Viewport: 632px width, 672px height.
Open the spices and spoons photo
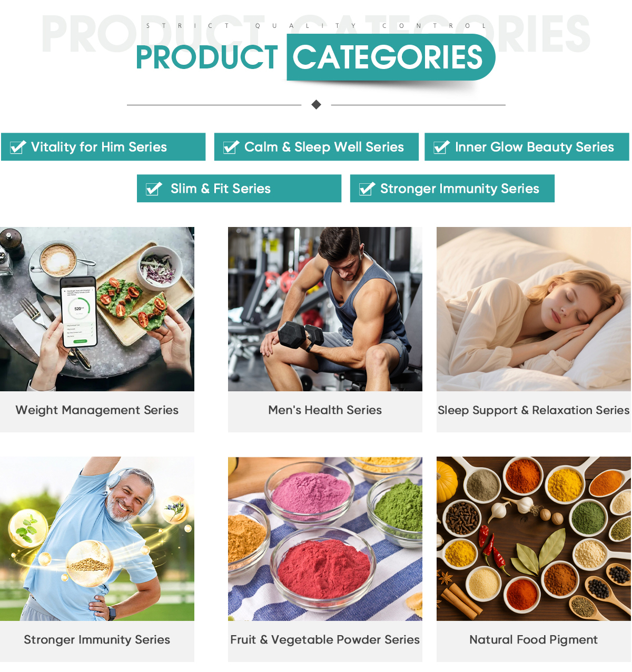coord(534,539)
